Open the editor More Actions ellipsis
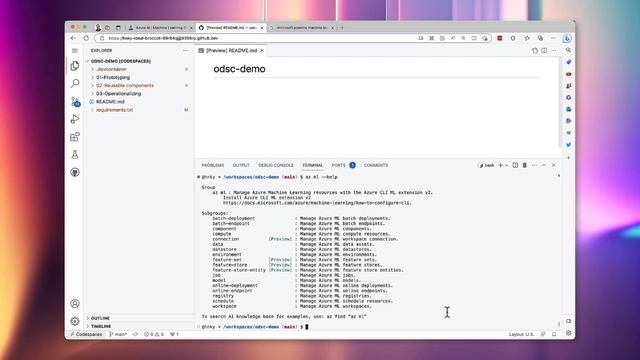 [x=554, y=51]
